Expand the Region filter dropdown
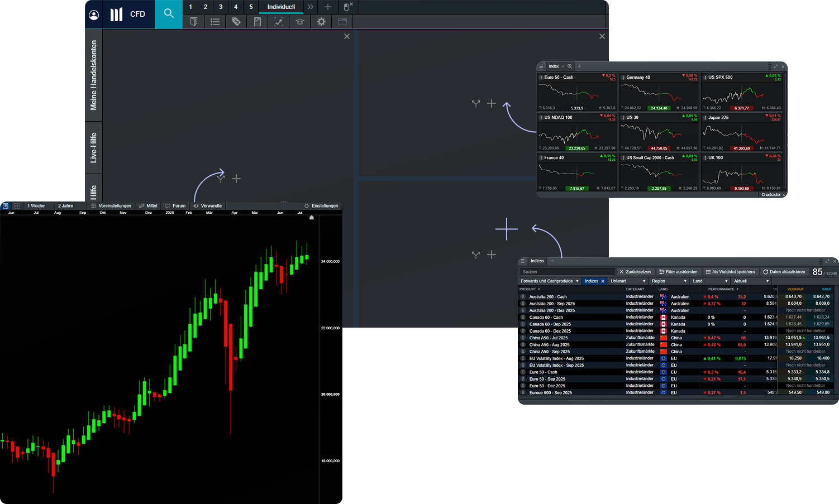The width and height of the screenshot is (839, 504). click(x=669, y=281)
